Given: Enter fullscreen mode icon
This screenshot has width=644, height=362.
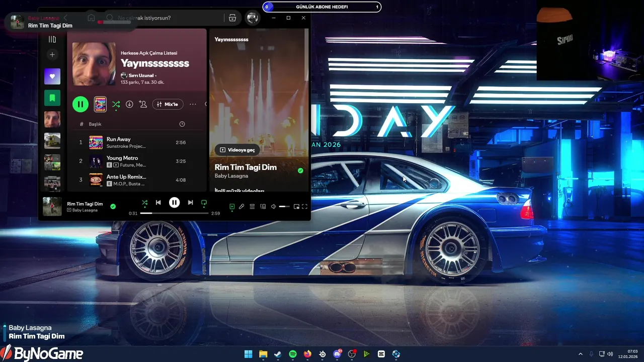Looking at the screenshot, I should coord(304,206).
